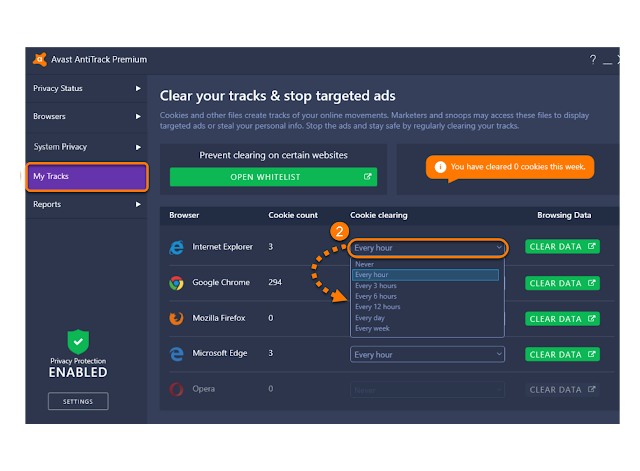Viewport: 640px width, 471px height.
Task: Click the Cookie count column header
Action: [x=293, y=215]
